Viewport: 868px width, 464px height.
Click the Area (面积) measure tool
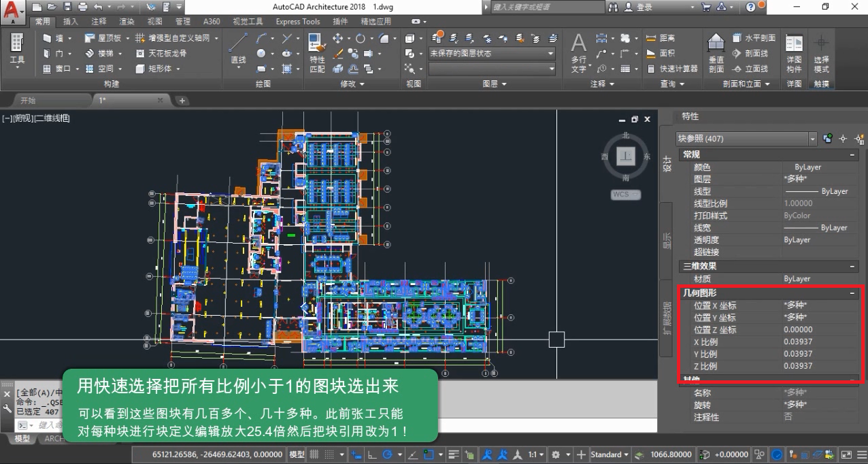click(660, 53)
